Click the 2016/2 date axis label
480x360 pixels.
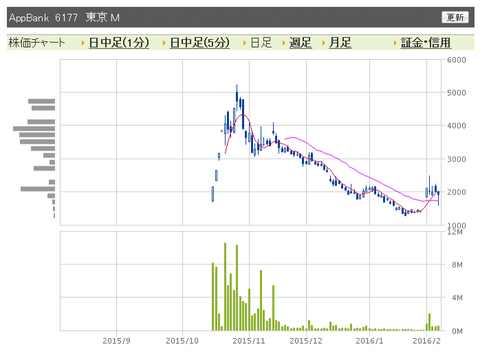click(426, 341)
